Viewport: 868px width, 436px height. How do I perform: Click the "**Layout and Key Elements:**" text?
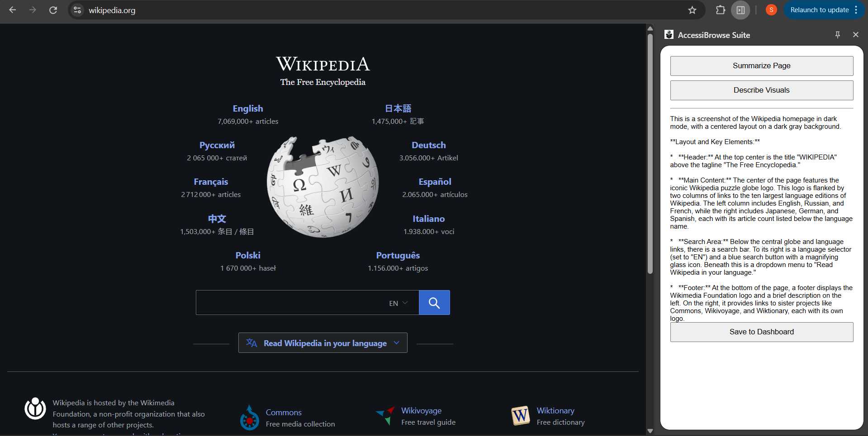point(715,142)
